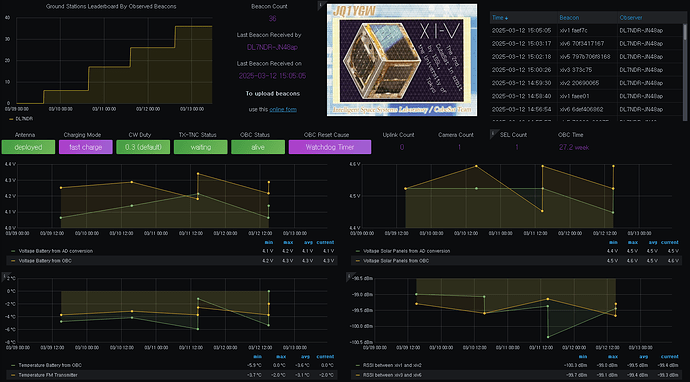Image resolution: width=690 pixels, height=382 pixels.
Task: Show info tooltip icon on temperature graph panel
Action: tap(4, 276)
